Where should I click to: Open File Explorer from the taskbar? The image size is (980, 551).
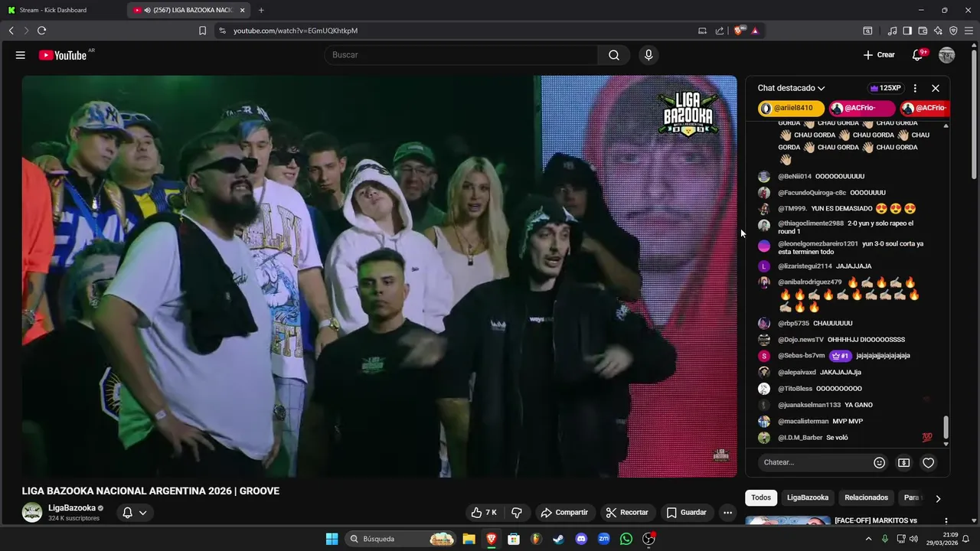pyautogui.click(x=469, y=539)
